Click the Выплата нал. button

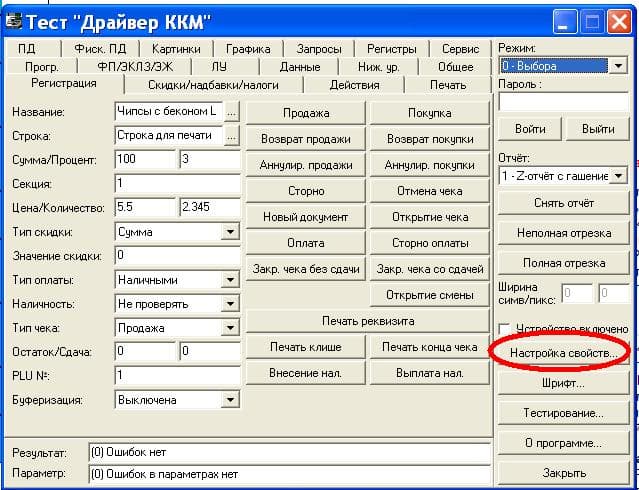[x=430, y=373]
